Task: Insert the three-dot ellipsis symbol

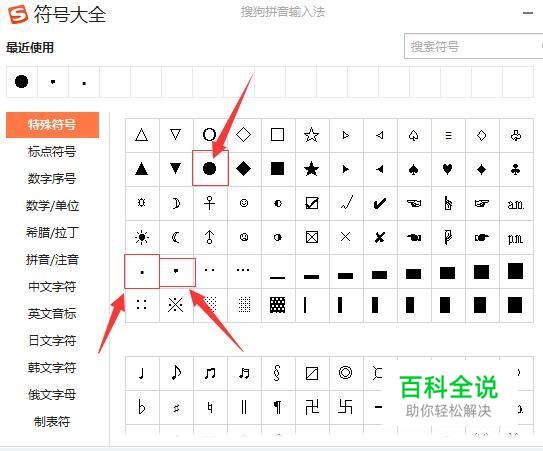Action: [243, 271]
